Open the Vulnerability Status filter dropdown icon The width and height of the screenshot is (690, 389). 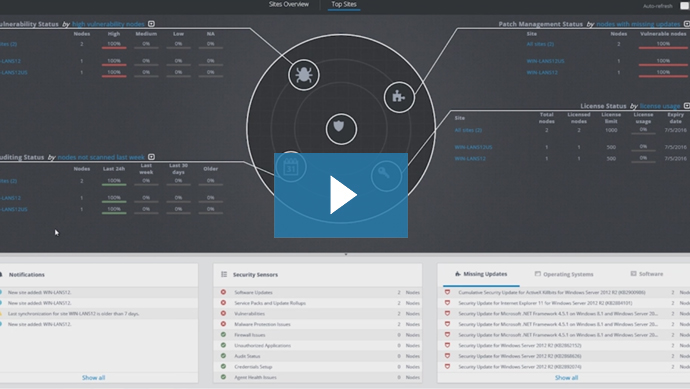151,24
